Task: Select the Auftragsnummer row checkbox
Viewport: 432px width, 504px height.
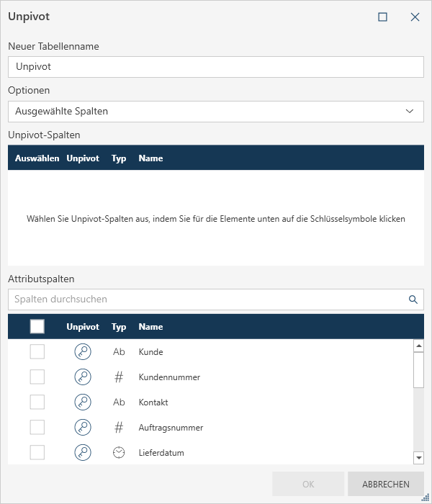Action: 37,428
